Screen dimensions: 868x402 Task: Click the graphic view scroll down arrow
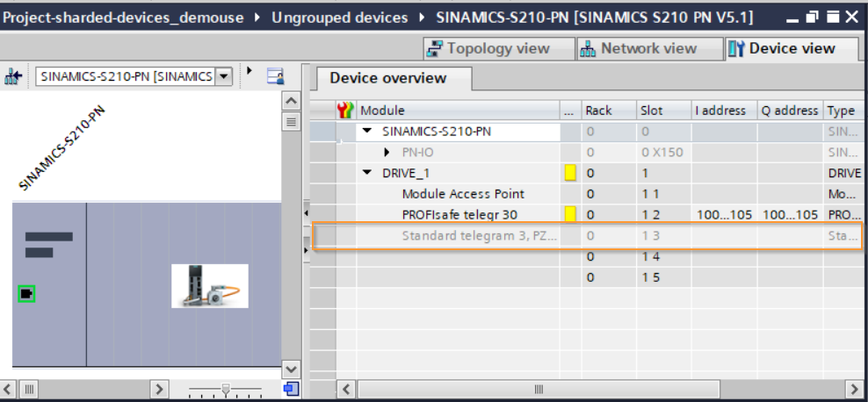pyautogui.click(x=291, y=369)
